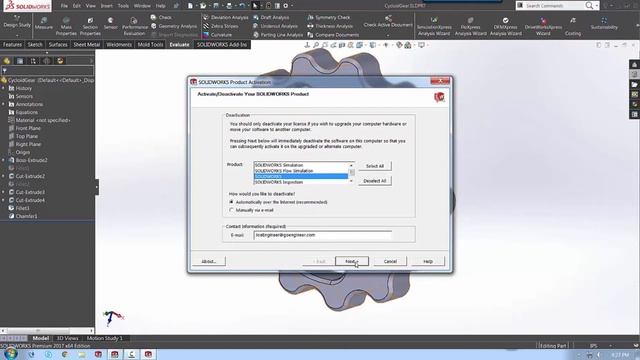Click About button in activation dialog
Screen dimensions: 640x360
[209, 261]
